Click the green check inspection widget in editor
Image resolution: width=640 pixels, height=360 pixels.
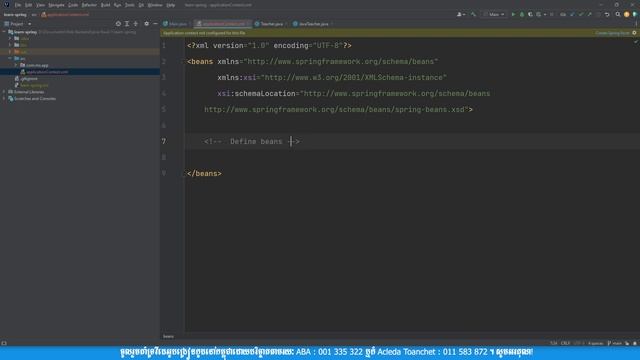point(636,42)
